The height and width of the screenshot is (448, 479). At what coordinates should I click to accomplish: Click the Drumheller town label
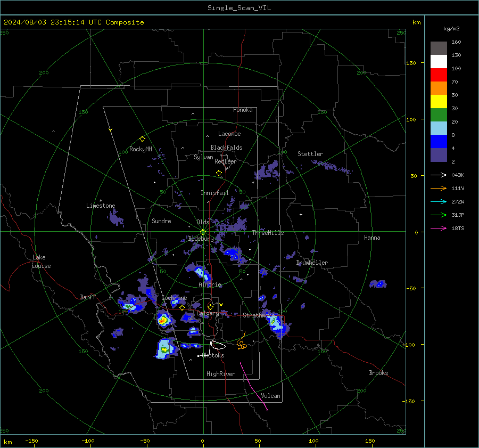click(x=312, y=263)
